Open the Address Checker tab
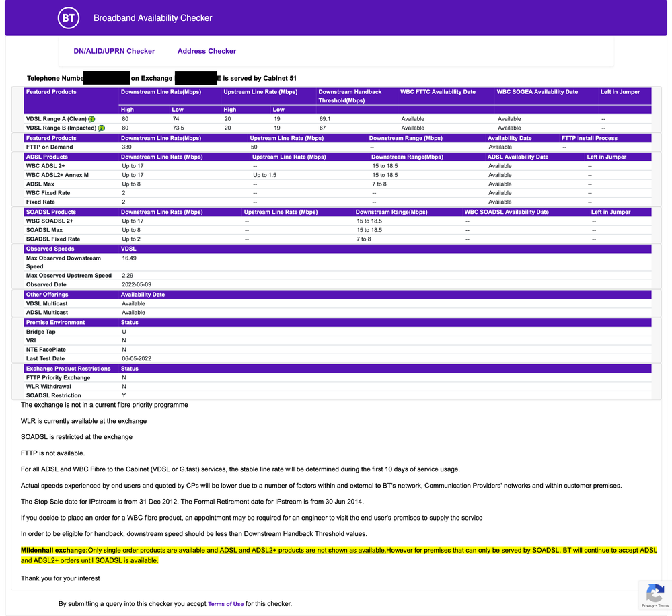This screenshot has width=672, height=616. click(207, 51)
